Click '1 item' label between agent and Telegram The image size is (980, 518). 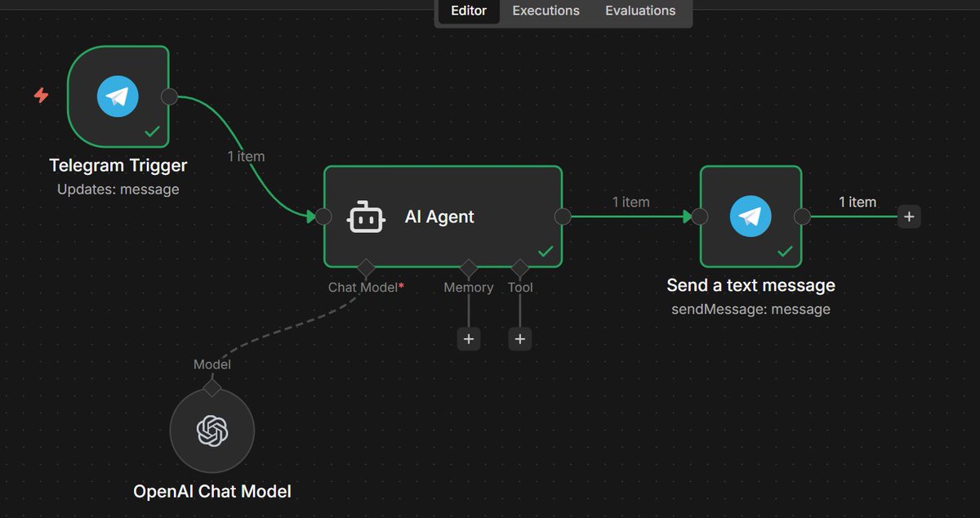[x=631, y=202]
